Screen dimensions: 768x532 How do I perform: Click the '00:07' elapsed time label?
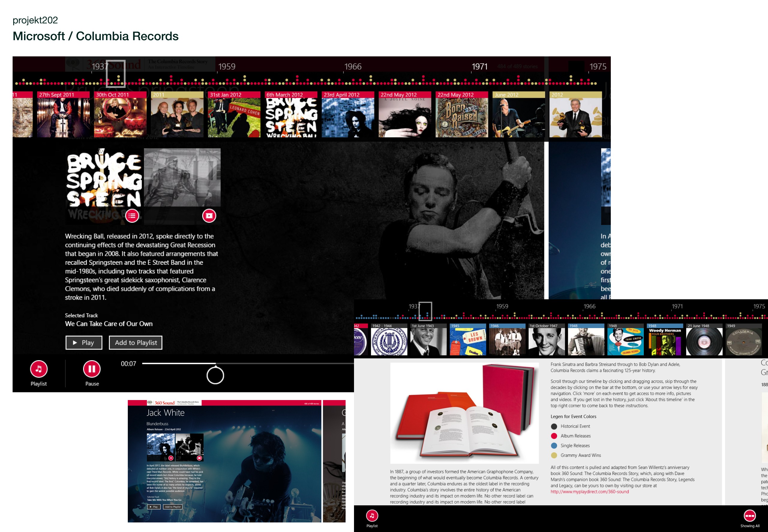click(128, 364)
